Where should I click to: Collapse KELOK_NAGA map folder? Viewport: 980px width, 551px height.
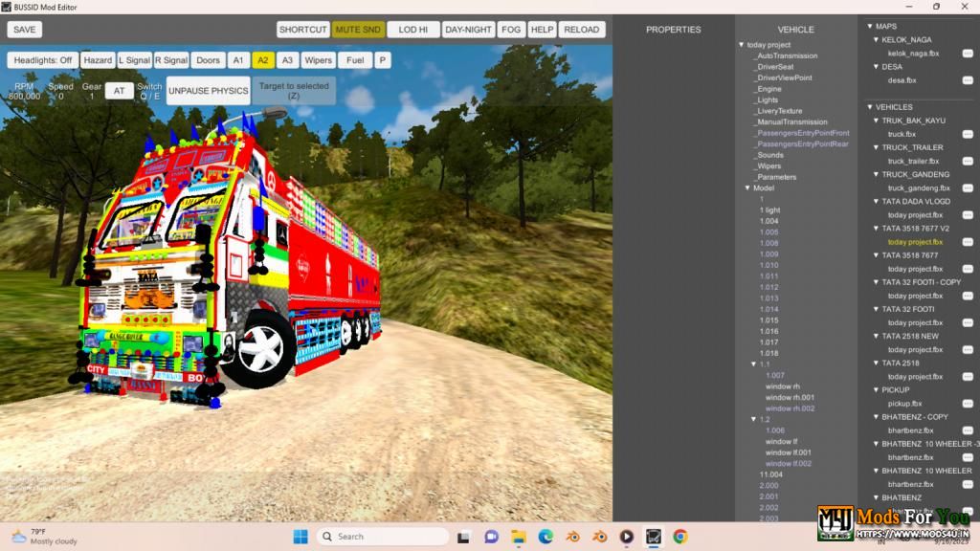877,39
